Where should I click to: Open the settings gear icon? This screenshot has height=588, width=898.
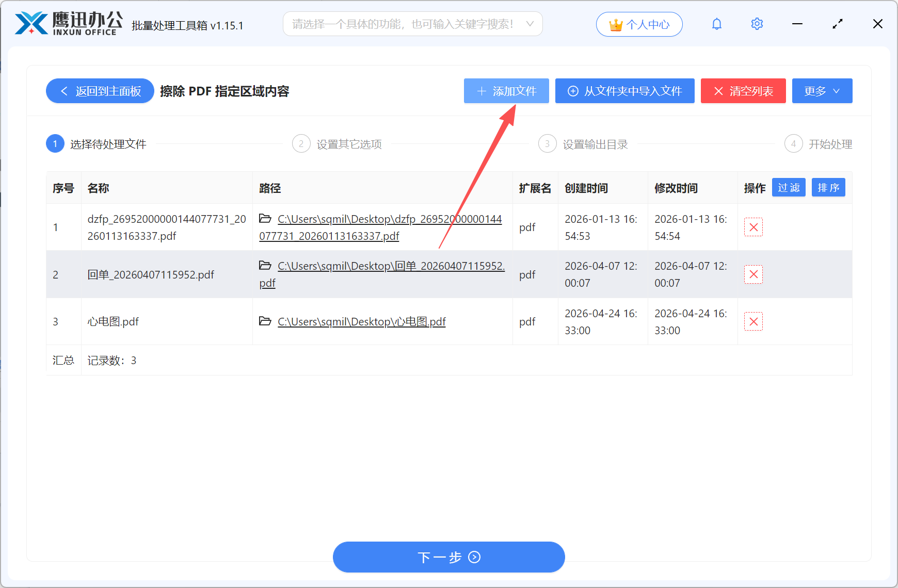pyautogui.click(x=757, y=24)
